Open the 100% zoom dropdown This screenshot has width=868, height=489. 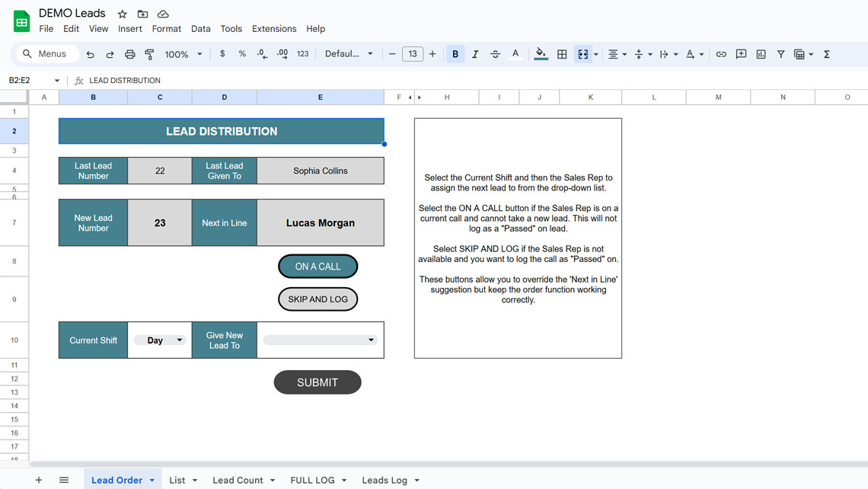click(183, 54)
